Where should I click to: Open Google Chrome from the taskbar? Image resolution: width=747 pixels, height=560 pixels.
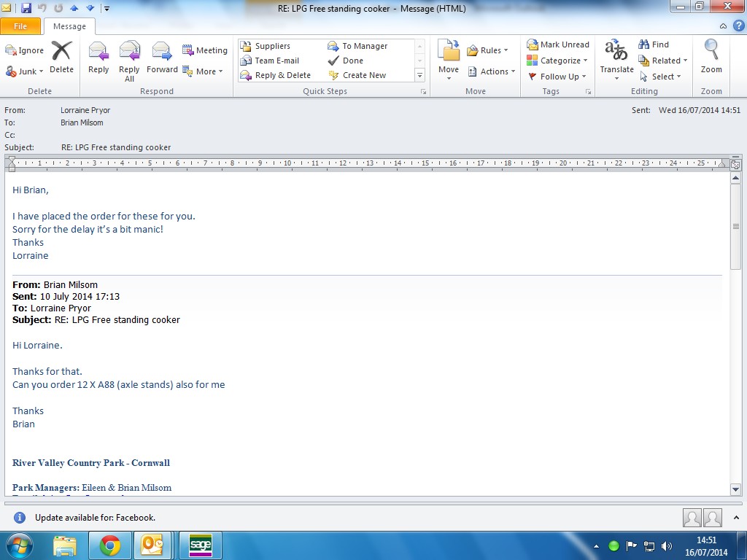coord(110,545)
